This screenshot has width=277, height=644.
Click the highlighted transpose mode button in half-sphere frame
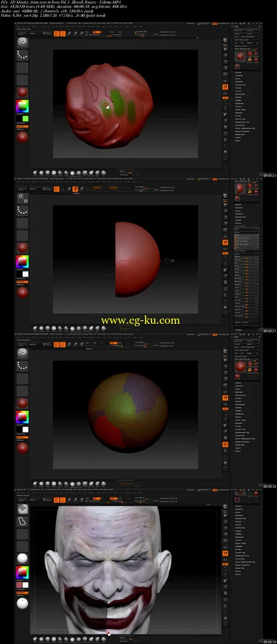[76, 189]
